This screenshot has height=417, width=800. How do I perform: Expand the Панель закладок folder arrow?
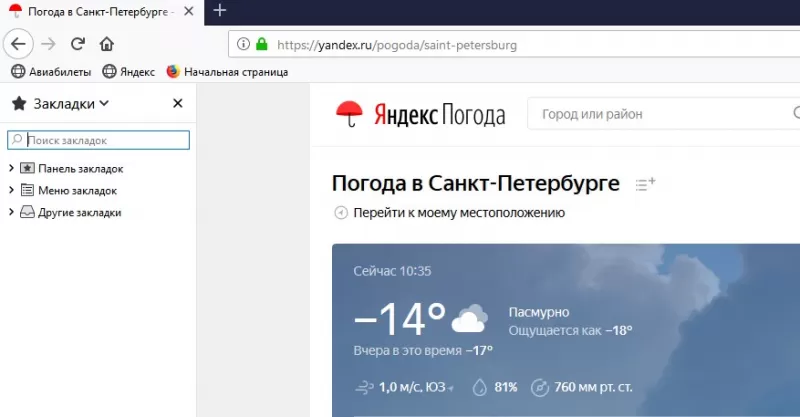tap(11, 168)
